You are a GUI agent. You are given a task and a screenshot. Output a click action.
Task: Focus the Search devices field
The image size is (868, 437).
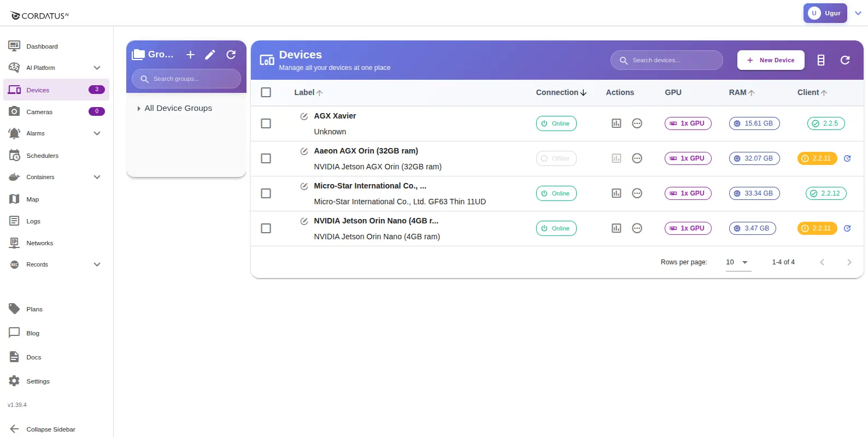coord(666,60)
